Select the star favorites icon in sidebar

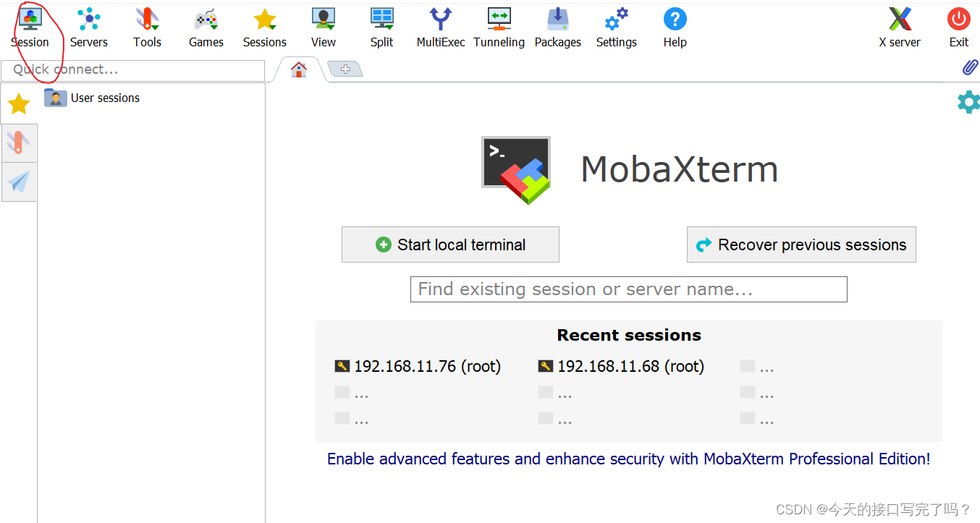click(18, 103)
